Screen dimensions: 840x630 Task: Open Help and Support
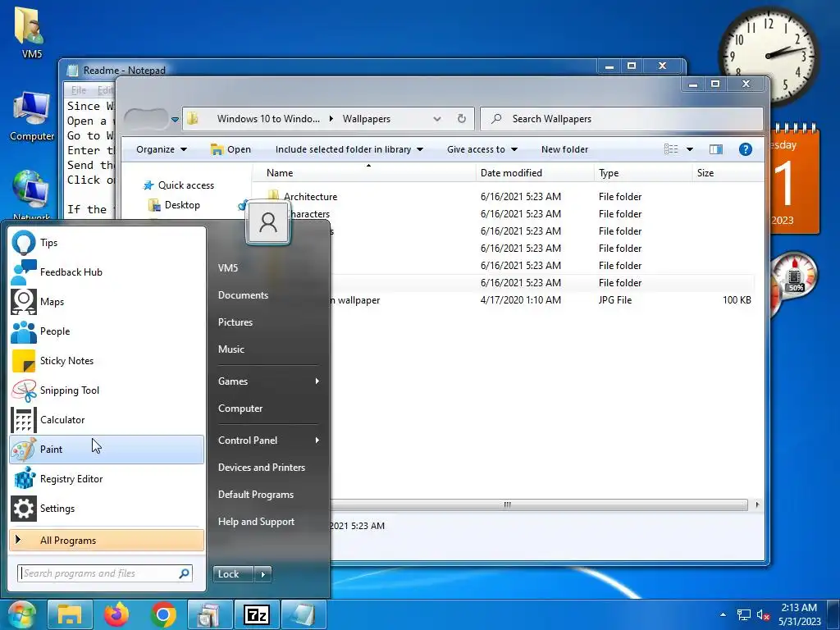point(256,521)
